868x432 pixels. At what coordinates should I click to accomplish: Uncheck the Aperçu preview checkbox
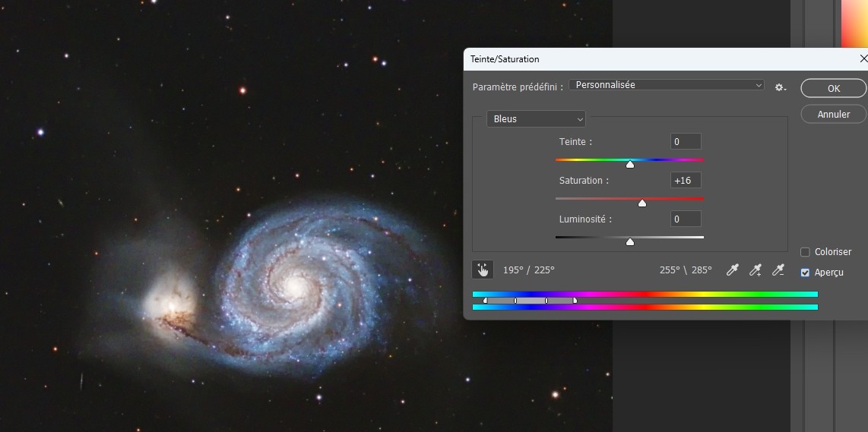coord(806,273)
